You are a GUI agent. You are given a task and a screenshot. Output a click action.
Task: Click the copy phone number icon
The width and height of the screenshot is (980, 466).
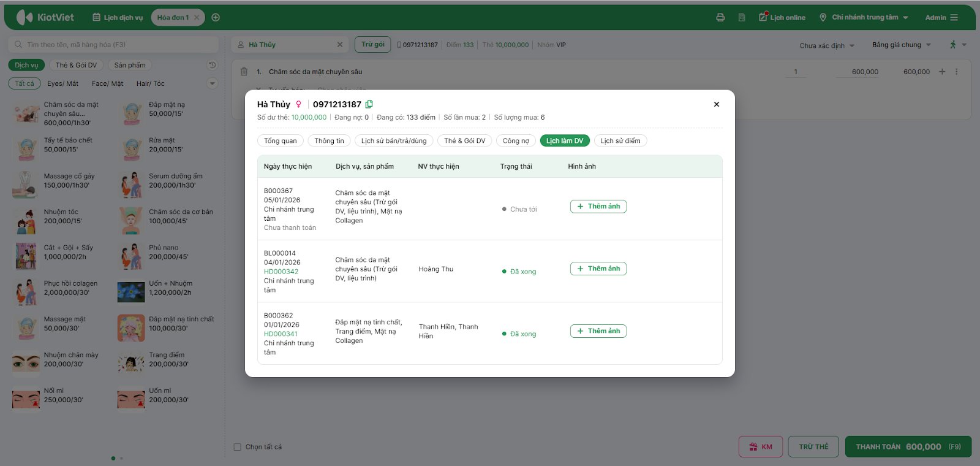point(369,104)
